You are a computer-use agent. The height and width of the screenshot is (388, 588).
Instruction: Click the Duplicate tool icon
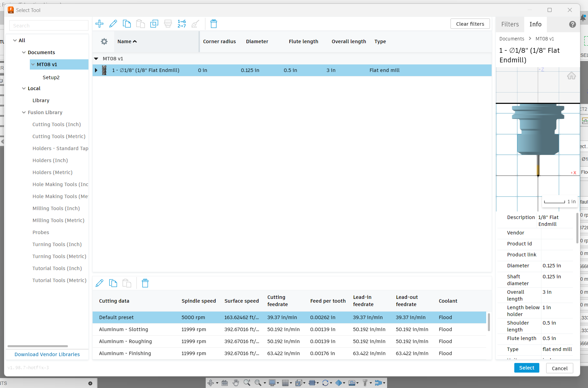pos(154,24)
